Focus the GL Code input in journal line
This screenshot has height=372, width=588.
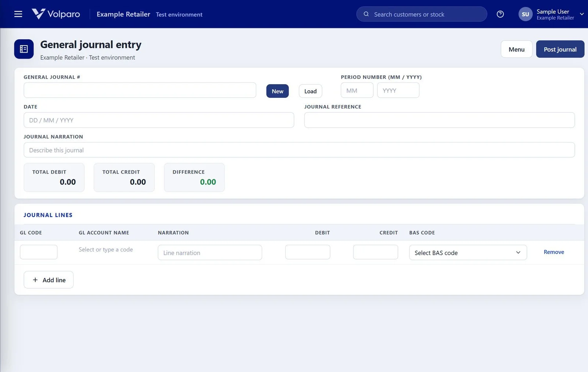(x=39, y=252)
